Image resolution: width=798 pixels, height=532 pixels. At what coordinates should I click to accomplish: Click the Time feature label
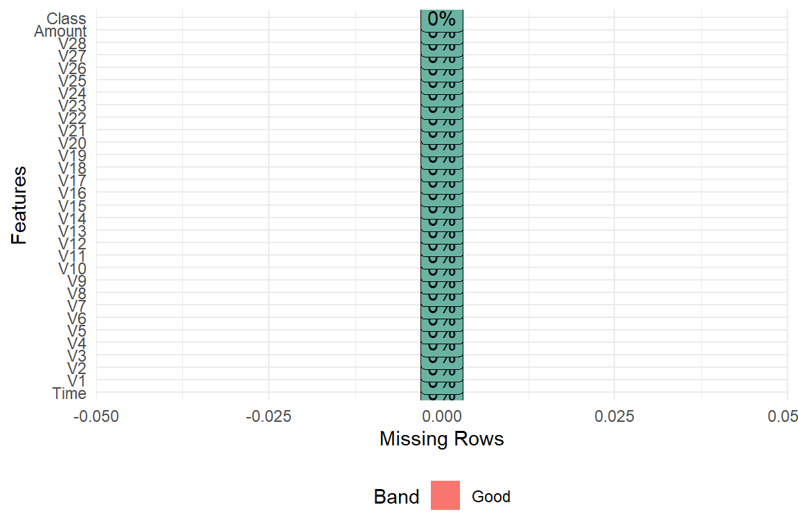click(69, 393)
